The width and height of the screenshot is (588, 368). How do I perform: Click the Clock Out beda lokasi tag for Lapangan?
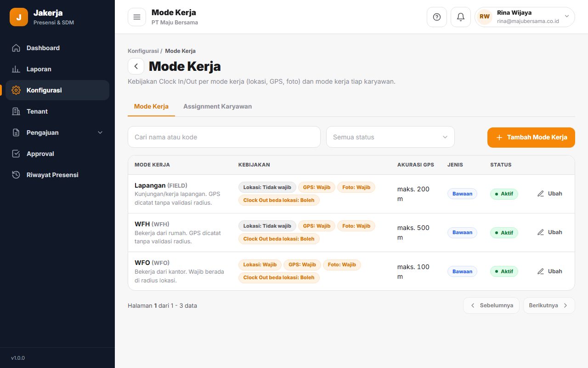click(279, 200)
